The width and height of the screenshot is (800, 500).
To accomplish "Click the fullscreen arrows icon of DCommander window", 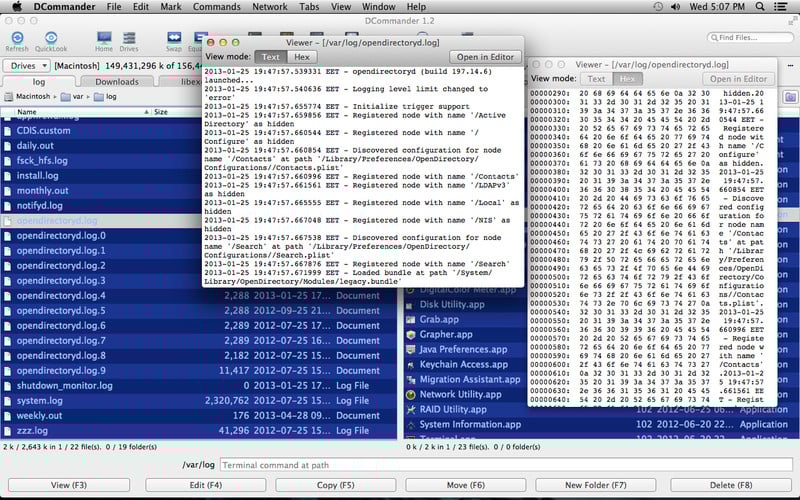I will [x=792, y=21].
